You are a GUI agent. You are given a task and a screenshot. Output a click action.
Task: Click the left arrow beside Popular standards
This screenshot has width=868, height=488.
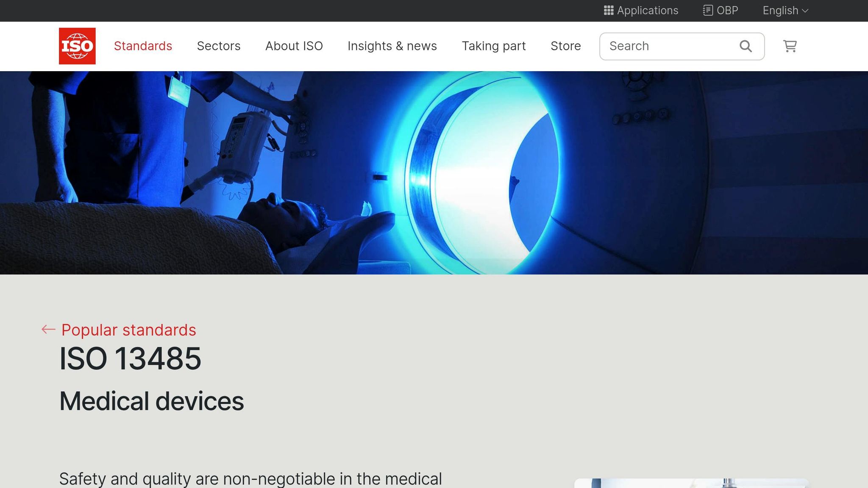pos(48,330)
